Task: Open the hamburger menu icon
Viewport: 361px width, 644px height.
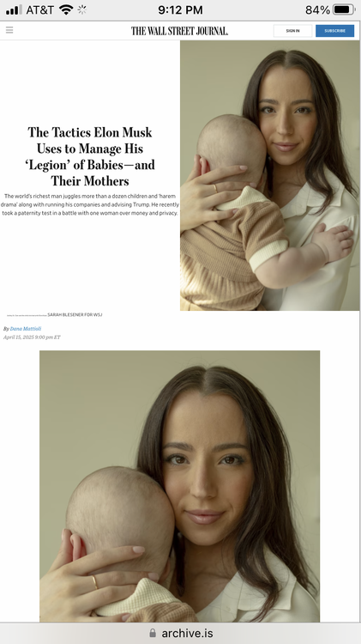Action: point(9,30)
